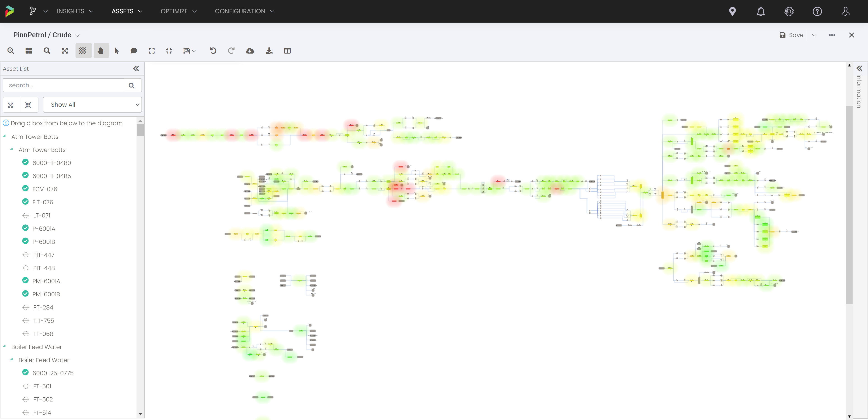Toggle the check on PM-6001B
Screen dimensions: 868x420
[x=25, y=294]
